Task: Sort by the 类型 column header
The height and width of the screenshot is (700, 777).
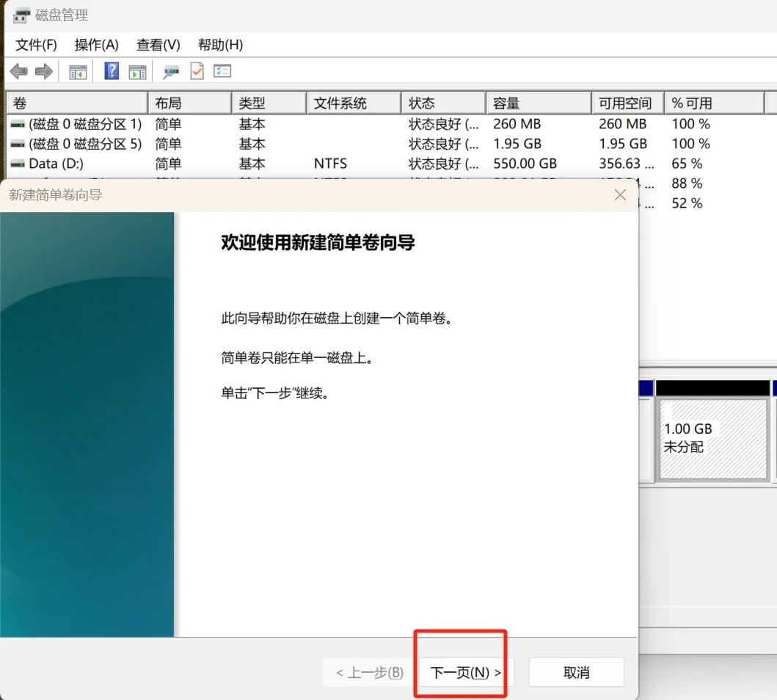Action: [269, 103]
